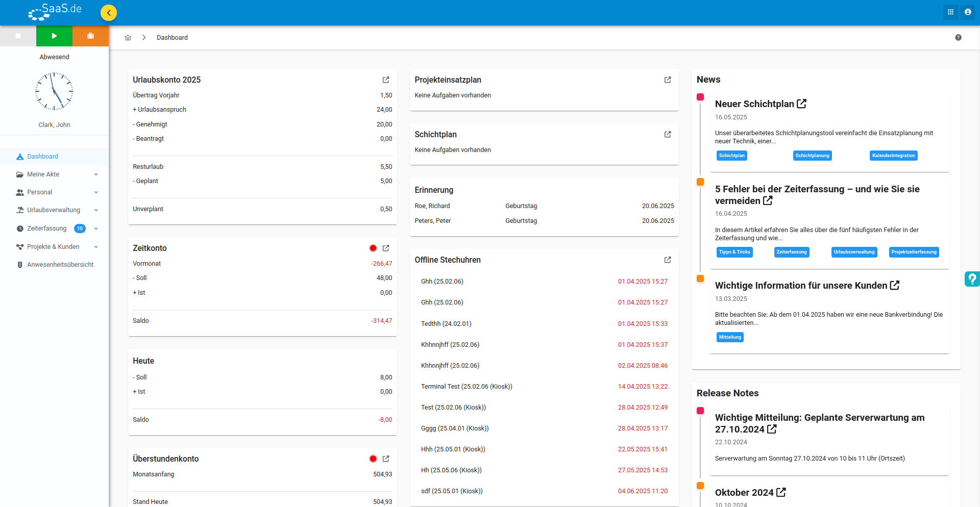The image size is (980, 507).
Task: Select Gggg (25.04.01 (Kiosk)) entry
Action: point(544,428)
